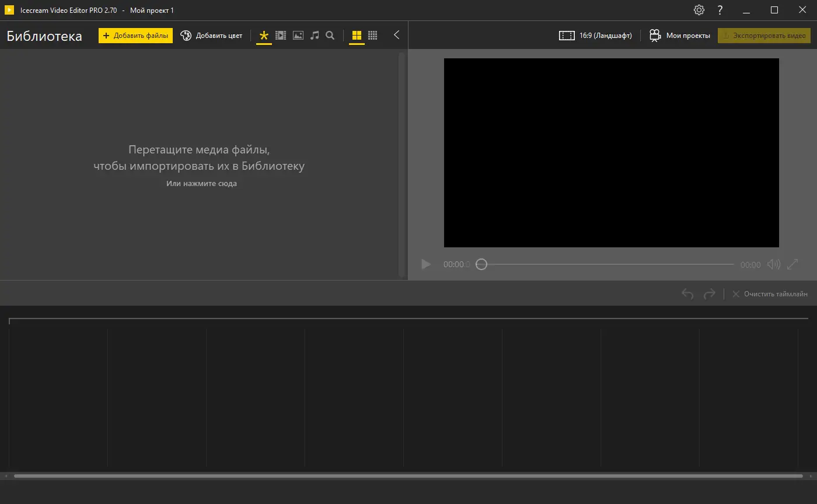817x504 pixels.
Task: Open the 16:9 aspect ratio selector
Action: tap(594, 35)
